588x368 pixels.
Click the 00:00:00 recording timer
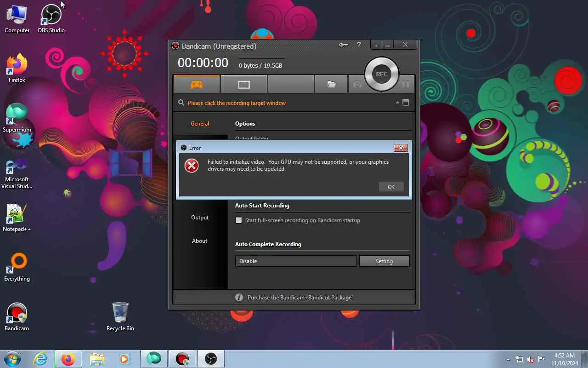(203, 63)
